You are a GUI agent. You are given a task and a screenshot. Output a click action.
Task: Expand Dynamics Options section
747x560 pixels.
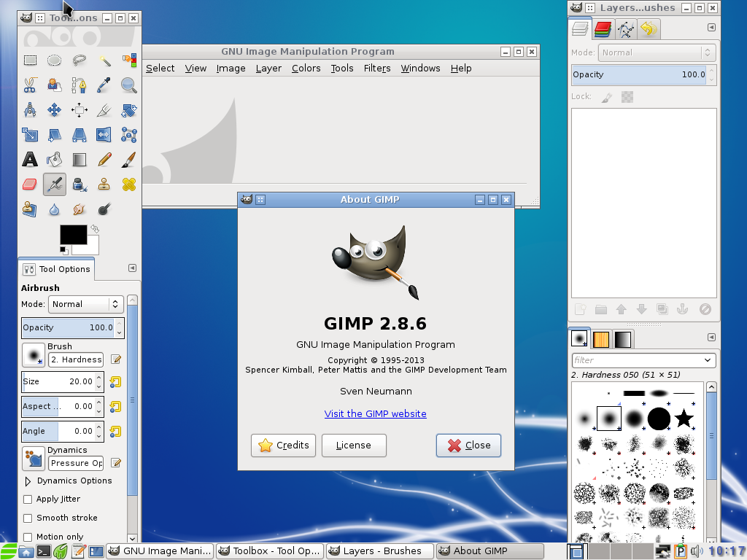coord(28,481)
